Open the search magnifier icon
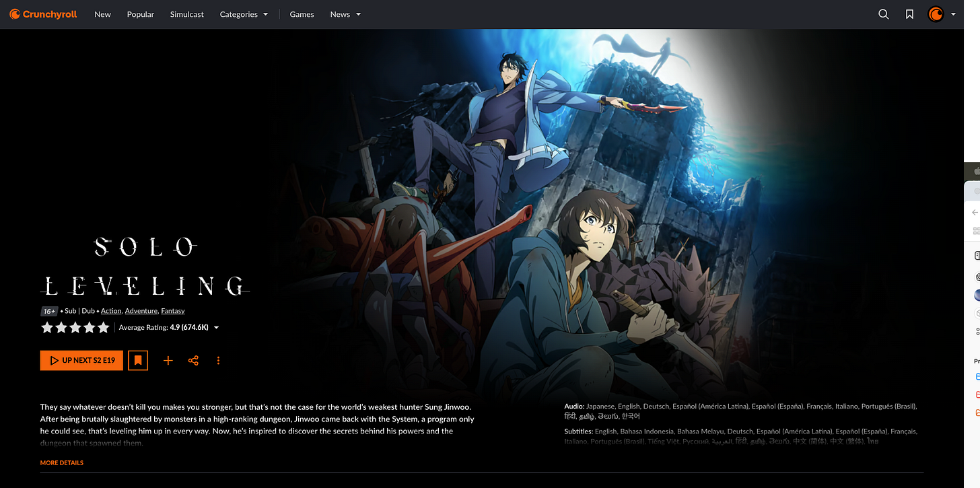Screen dimensions: 980x488 coord(884,14)
